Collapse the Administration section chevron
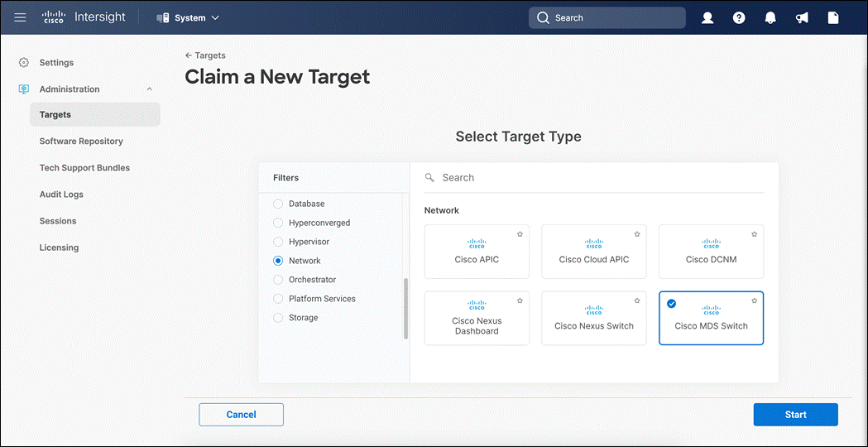 point(150,89)
